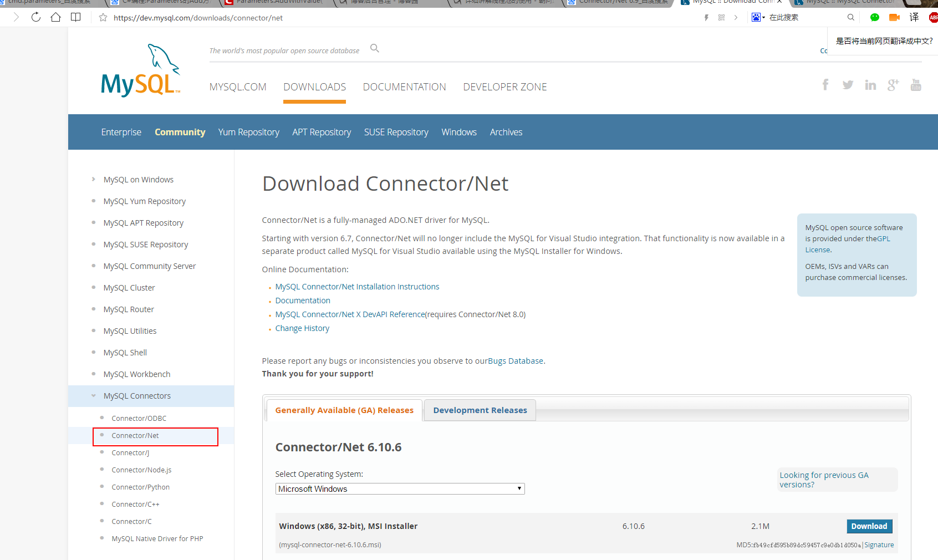Open site search magnifier beside the tagline
This screenshot has width=938, height=560.
tap(375, 48)
